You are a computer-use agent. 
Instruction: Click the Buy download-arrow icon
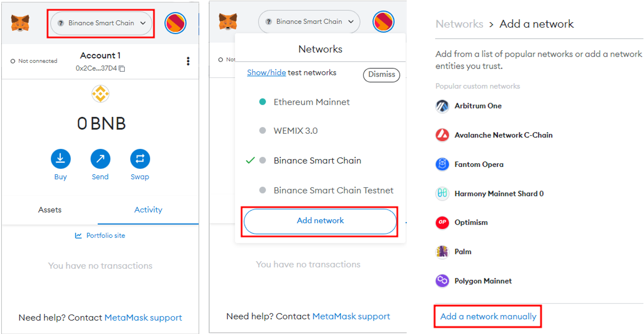click(x=60, y=159)
